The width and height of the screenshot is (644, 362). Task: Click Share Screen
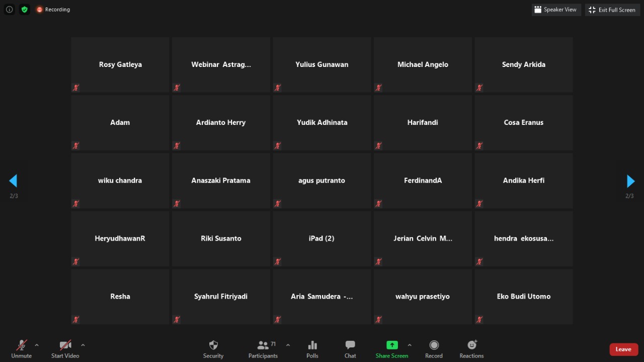392,349
